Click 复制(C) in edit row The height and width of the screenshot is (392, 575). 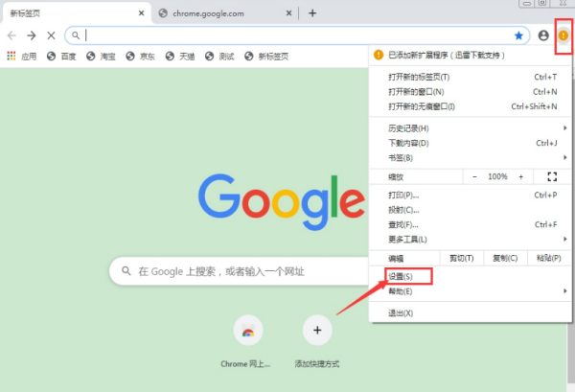505,258
